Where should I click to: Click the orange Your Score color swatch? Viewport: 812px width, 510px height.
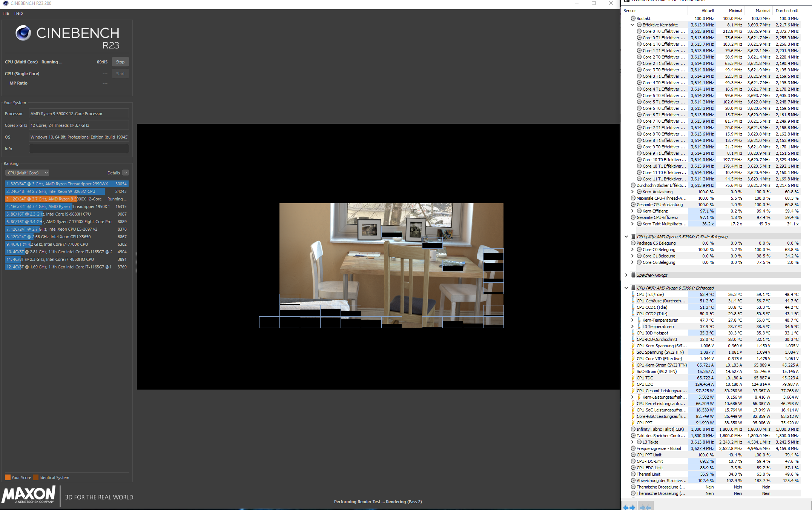(8, 478)
